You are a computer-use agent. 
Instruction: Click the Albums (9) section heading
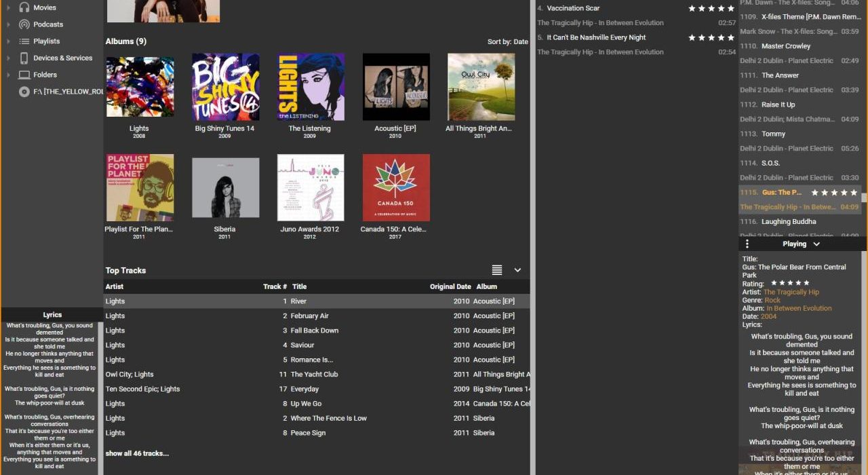126,41
